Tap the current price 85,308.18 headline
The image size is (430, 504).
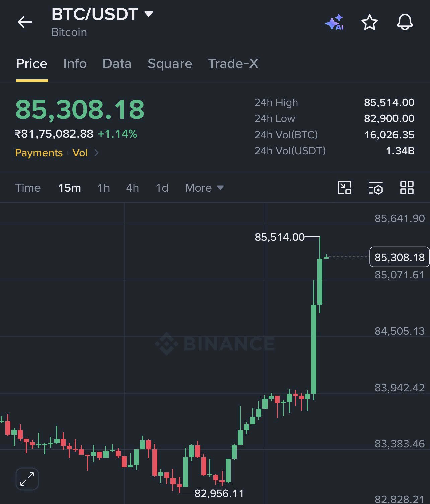coord(80,109)
